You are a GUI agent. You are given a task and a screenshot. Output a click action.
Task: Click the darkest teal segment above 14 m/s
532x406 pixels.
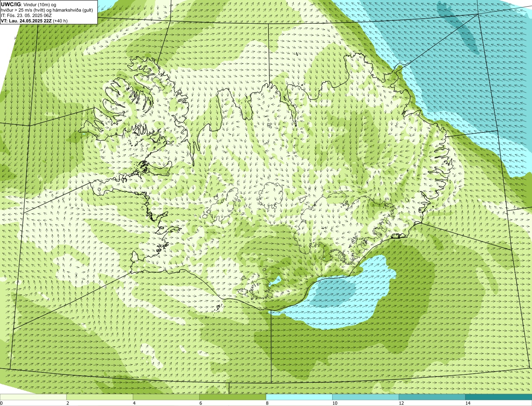(499, 397)
